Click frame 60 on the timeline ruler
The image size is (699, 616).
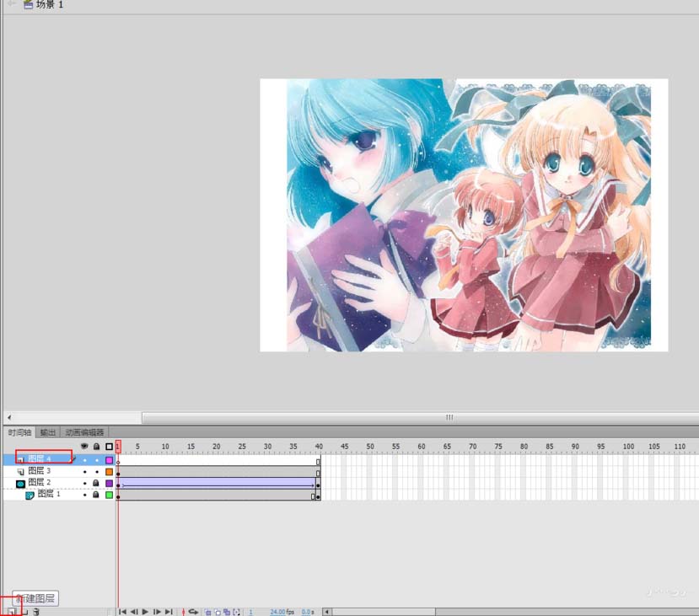(x=422, y=447)
